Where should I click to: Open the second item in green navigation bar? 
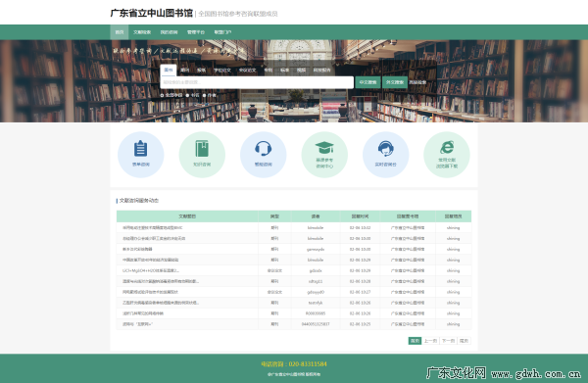click(x=142, y=32)
